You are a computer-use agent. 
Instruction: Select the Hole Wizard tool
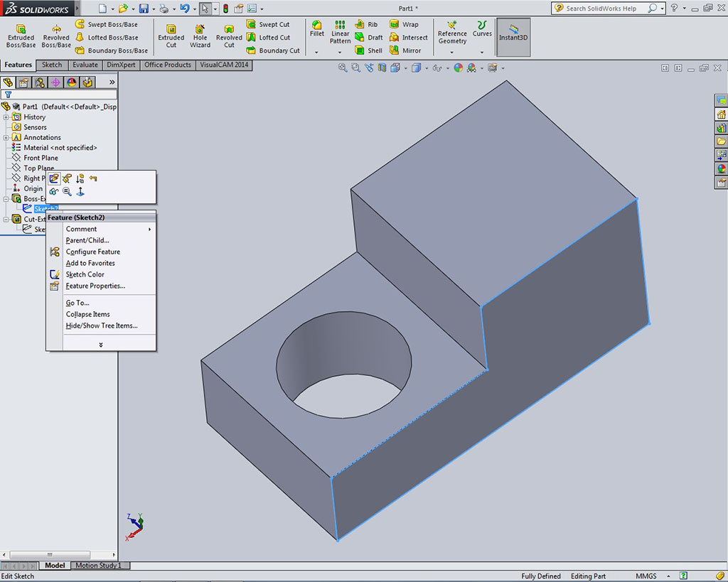[200, 36]
